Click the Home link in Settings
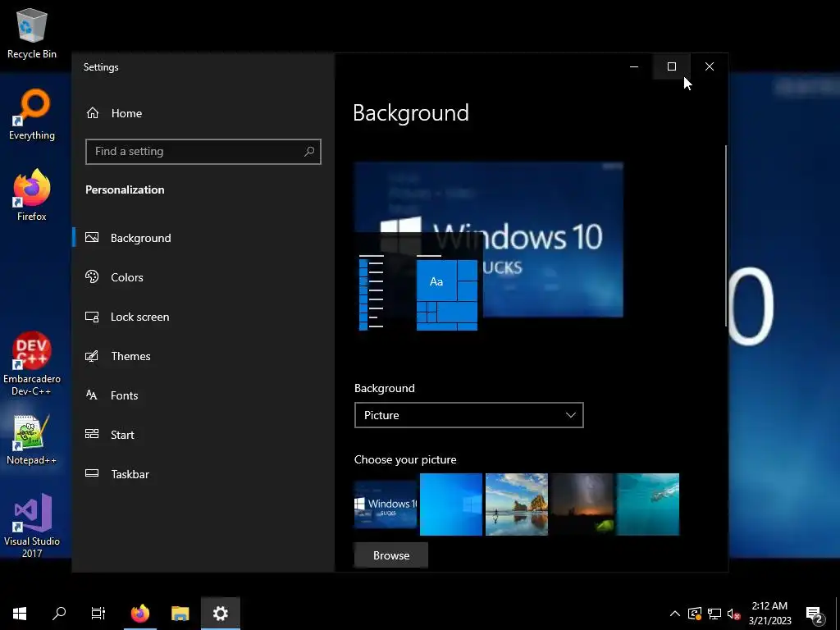The height and width of the screenshot is (630, 840). point(126,113)
